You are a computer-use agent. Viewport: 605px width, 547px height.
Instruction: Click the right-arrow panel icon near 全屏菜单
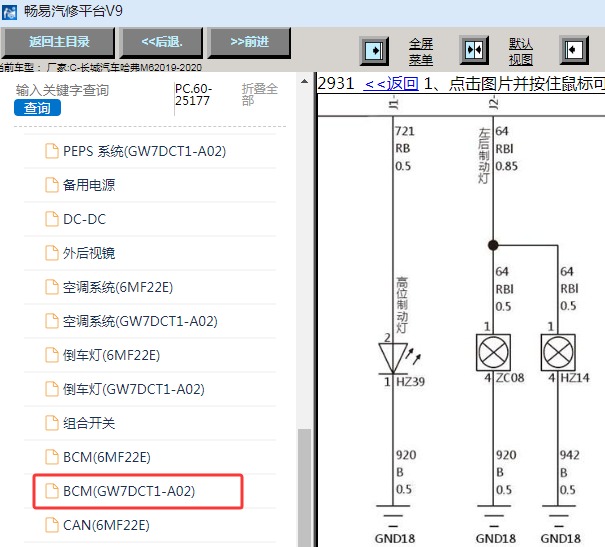pos(373,51)
